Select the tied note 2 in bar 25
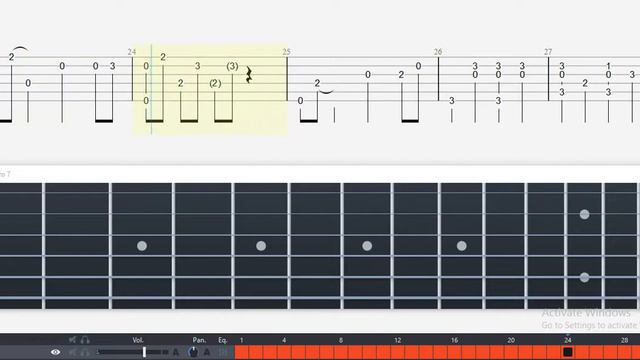The height and width of the screenshot is (360, 640). (317, 83)
